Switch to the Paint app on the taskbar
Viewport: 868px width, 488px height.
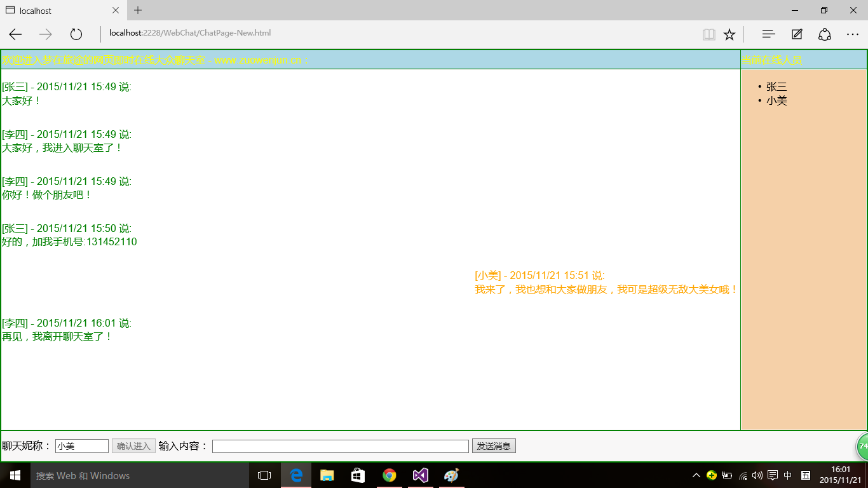pyautogui.click(x=451, y=475)
